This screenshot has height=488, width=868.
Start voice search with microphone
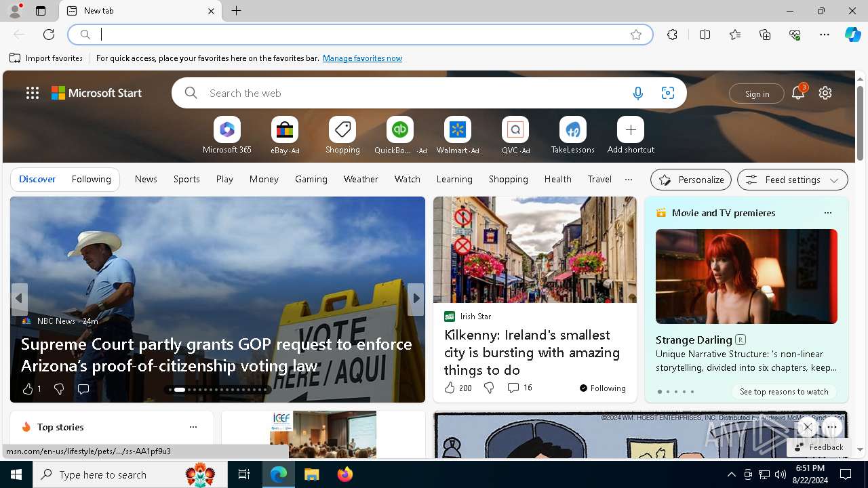pos(637,93)
